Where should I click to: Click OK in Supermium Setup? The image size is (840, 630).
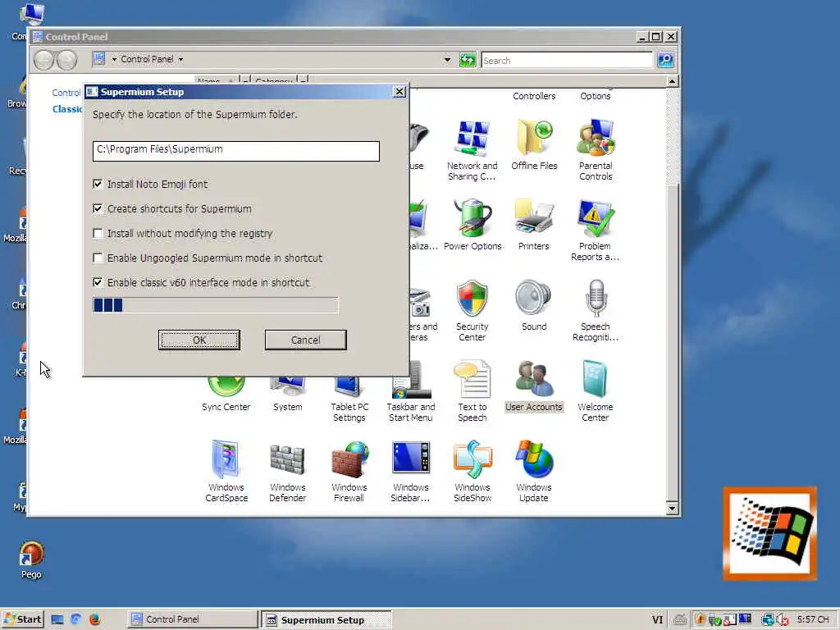(x=199, y=340)
